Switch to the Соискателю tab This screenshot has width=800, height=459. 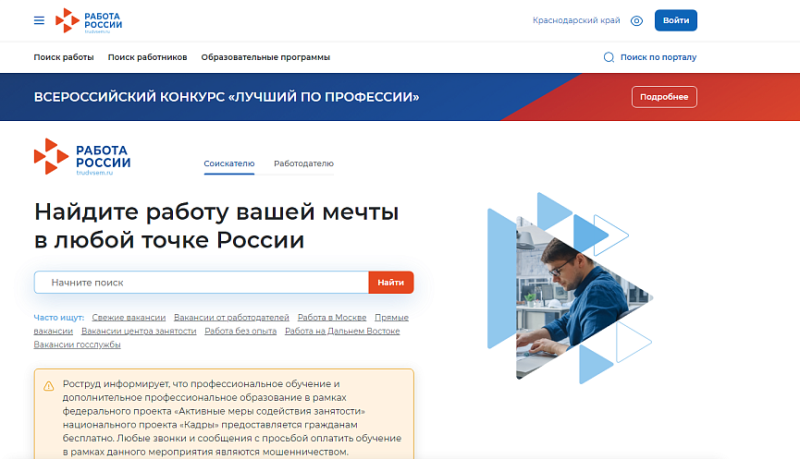(x=229, y=164)
